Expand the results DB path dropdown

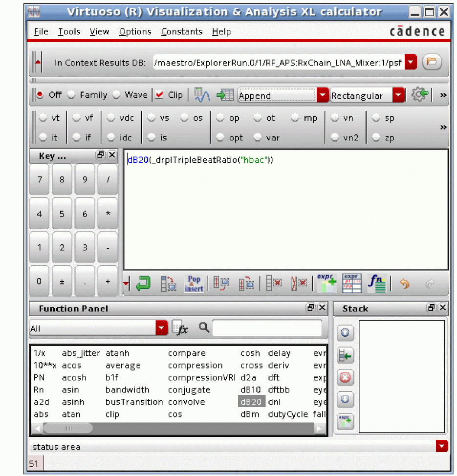pyautogui.click(x=411, y=62)
